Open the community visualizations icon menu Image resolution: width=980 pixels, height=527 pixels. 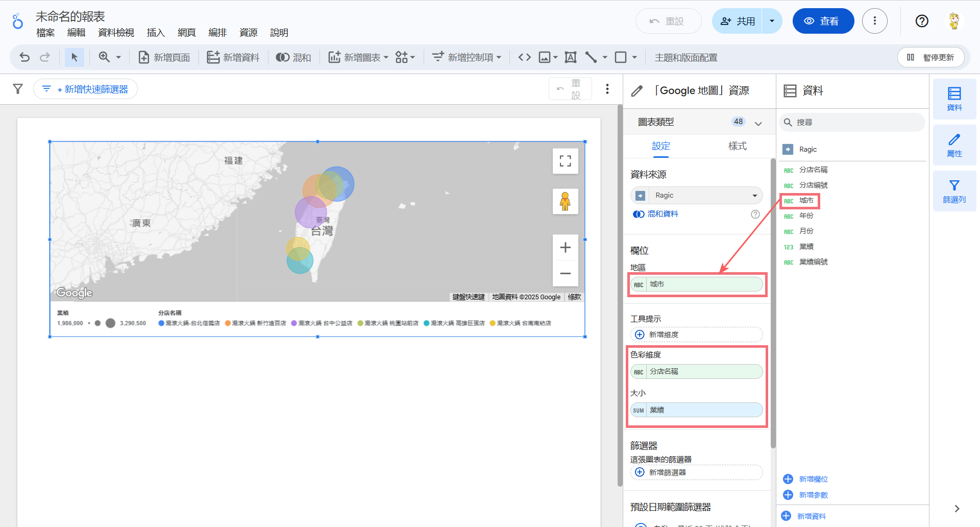pos(405,57)
